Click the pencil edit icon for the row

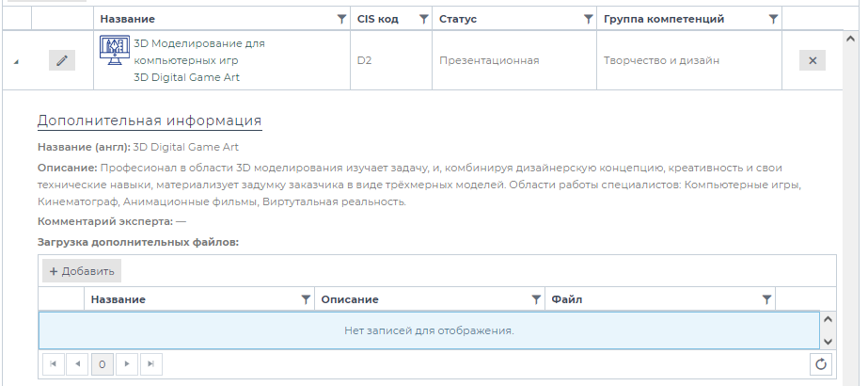point(62,60)
